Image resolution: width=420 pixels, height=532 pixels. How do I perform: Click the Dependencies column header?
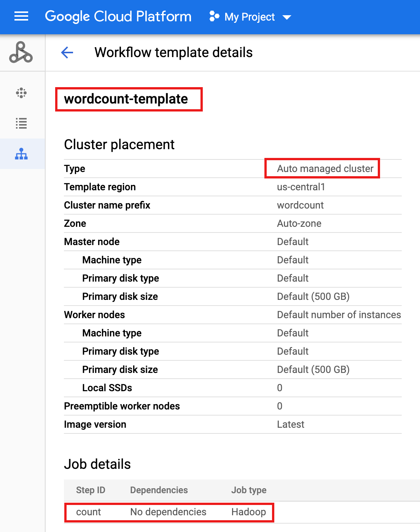point(159,490)
